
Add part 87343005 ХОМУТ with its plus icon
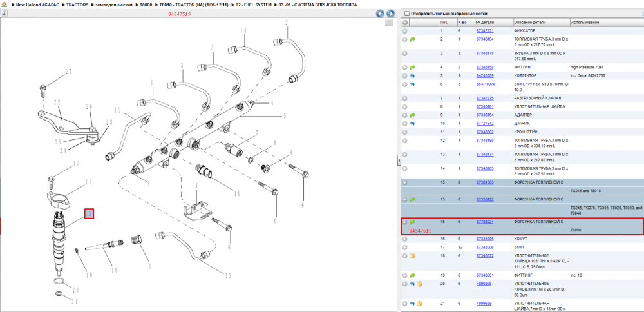point(405,239)
